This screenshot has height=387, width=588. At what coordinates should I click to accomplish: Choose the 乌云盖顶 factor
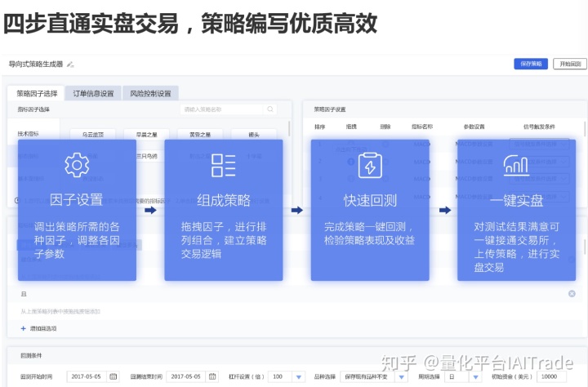click(93, 134)
